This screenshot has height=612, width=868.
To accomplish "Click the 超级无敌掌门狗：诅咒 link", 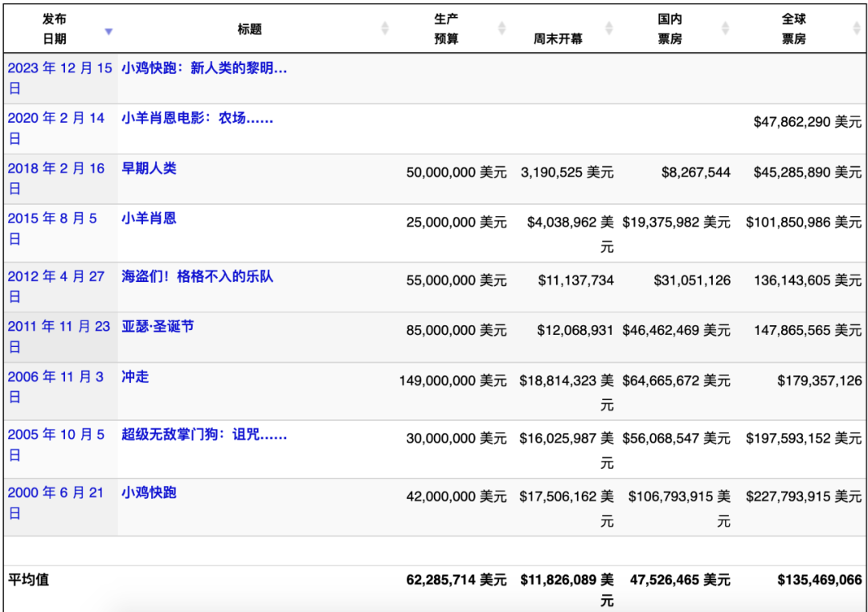I will click(204, 435).
